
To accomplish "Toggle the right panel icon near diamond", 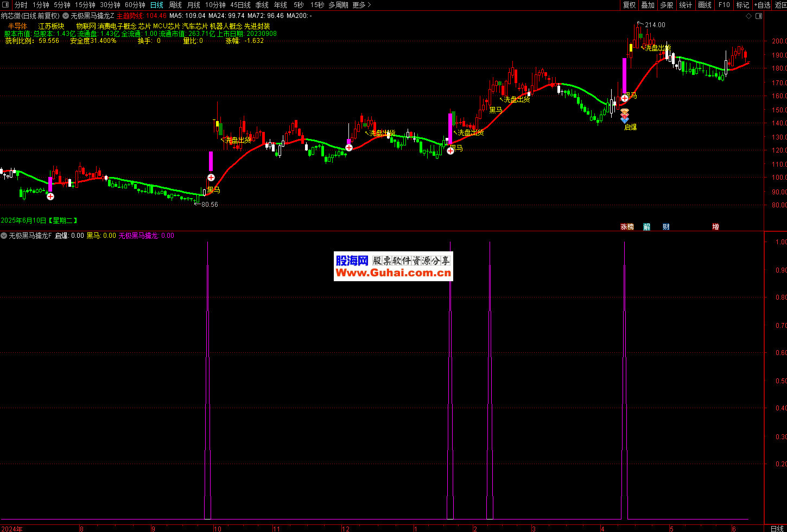I will [x=759, y=16].
